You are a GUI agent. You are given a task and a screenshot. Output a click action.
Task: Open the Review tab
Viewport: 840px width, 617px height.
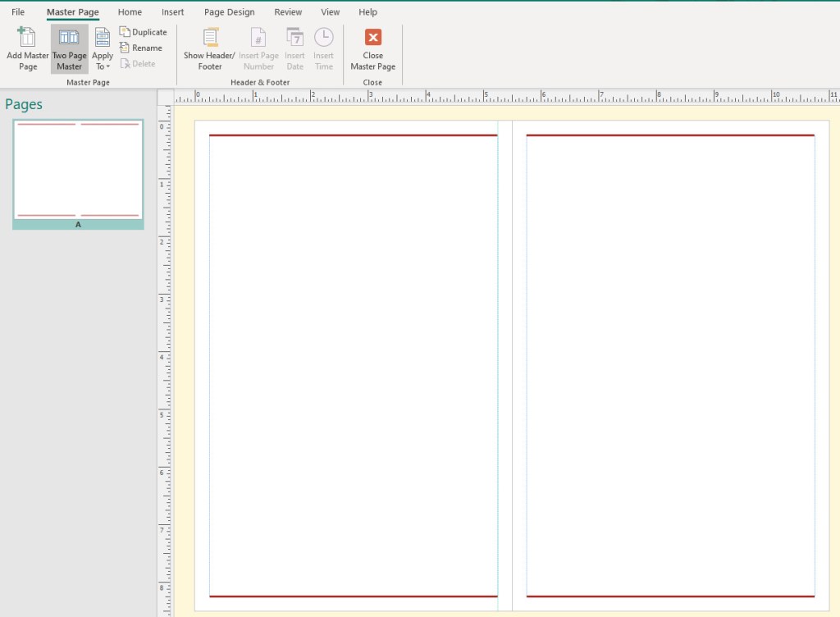pos(288,12)
